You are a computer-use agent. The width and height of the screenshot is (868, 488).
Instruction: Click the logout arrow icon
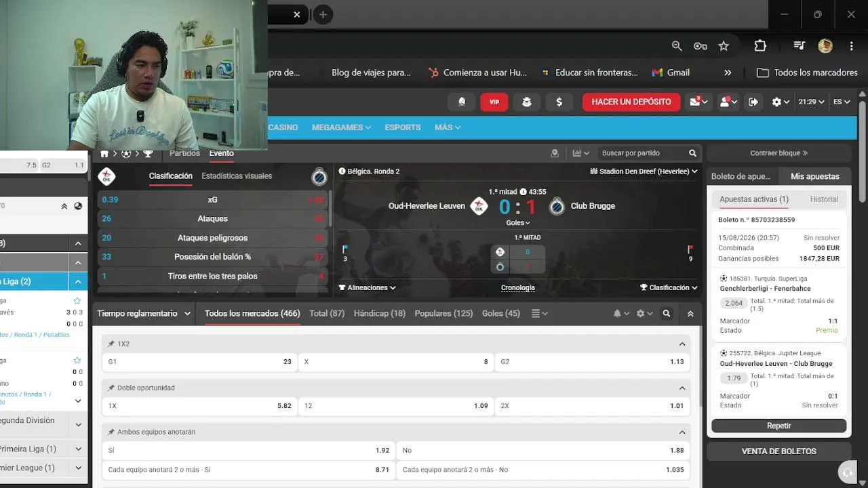pos(753,102)
